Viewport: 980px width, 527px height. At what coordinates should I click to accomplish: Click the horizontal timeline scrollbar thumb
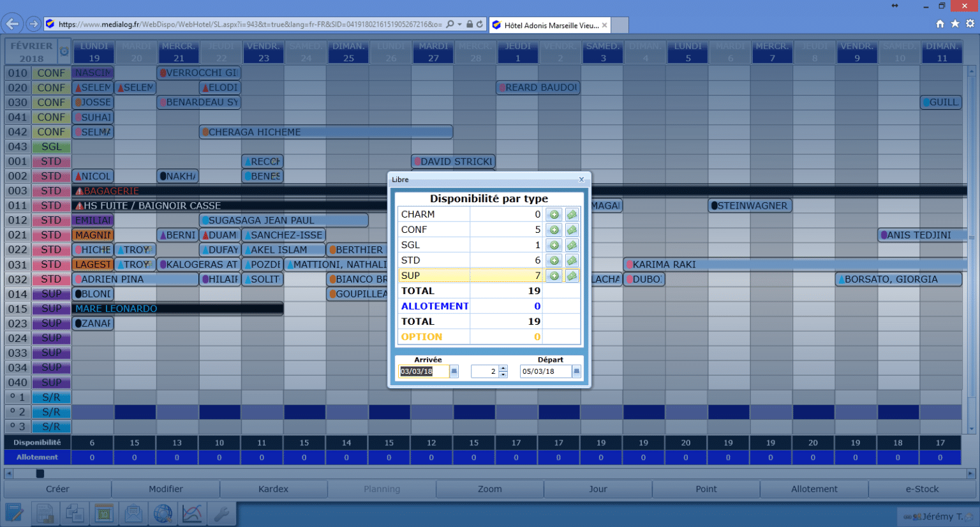tap(40, 473)
